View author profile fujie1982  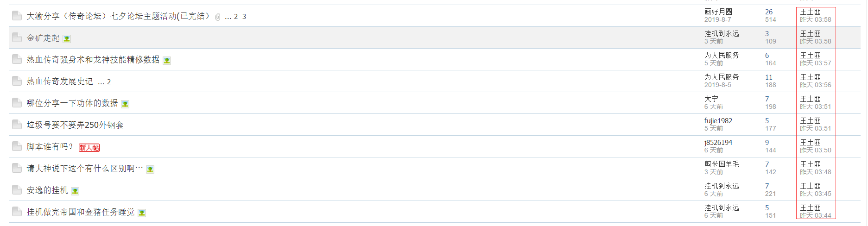point(718,120)
